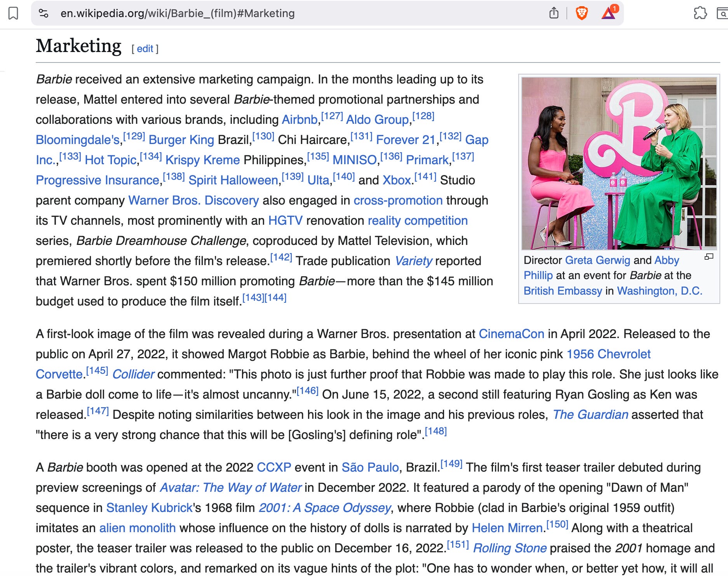Jump to citation [127]

[332, 116]
